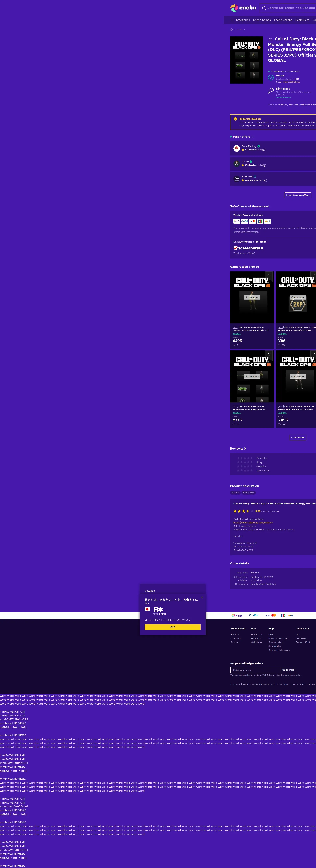Click Quick look on Double XP card
This screenshot has width=316, height=868.
pos(298,298)
